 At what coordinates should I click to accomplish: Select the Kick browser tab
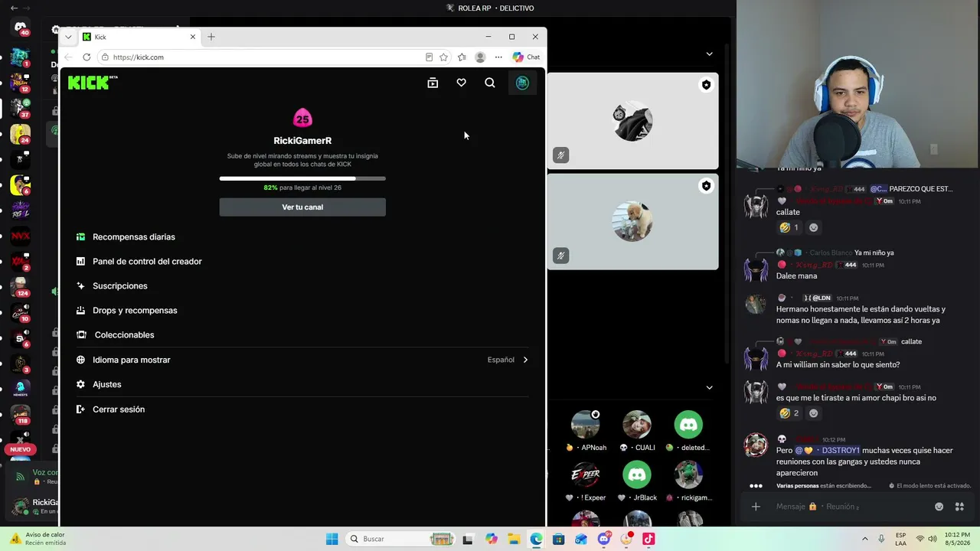click(x=139, y=37)
